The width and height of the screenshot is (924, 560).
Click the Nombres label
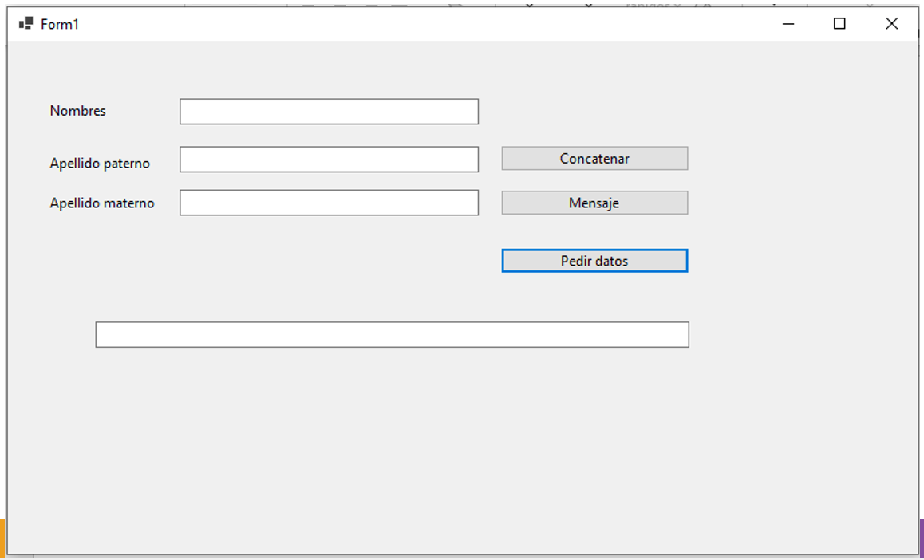pos(77,111)
